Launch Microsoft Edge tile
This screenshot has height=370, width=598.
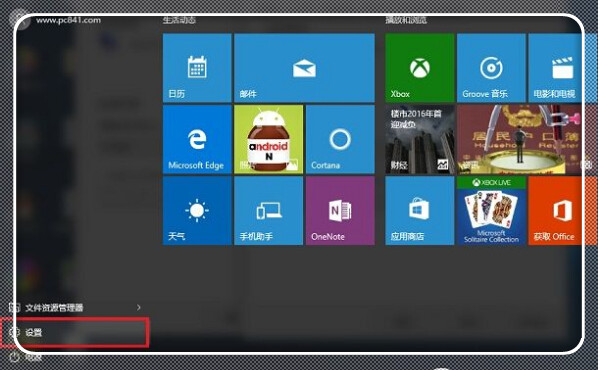tap(197, 139)
